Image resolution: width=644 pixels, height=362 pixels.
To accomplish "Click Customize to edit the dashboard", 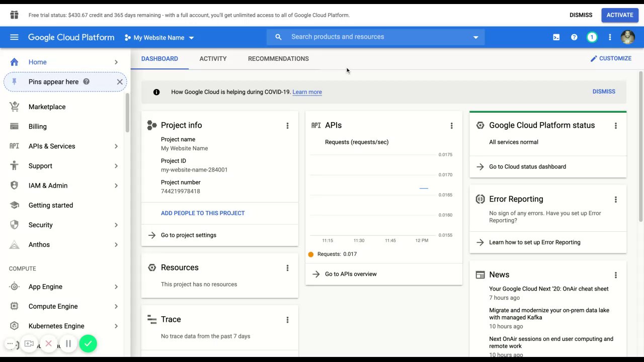I will (611, 58).
